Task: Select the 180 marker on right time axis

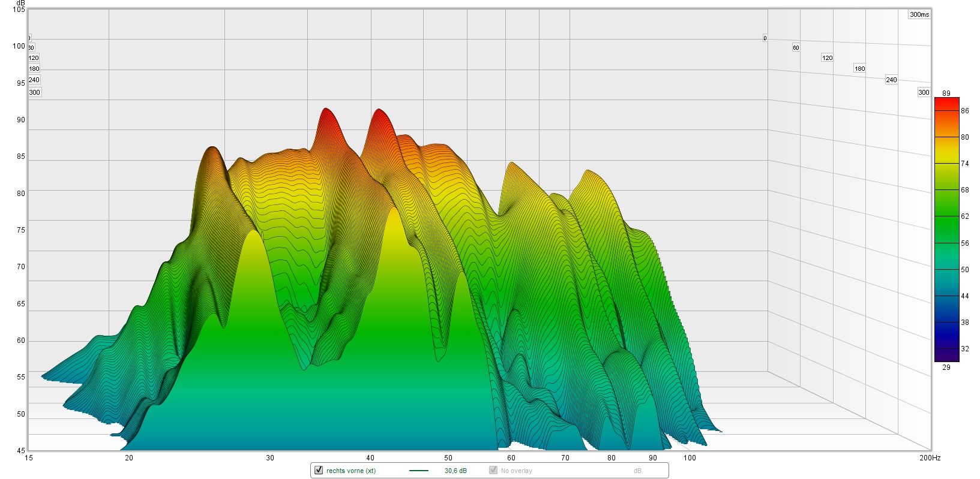Action: (859, 68)
